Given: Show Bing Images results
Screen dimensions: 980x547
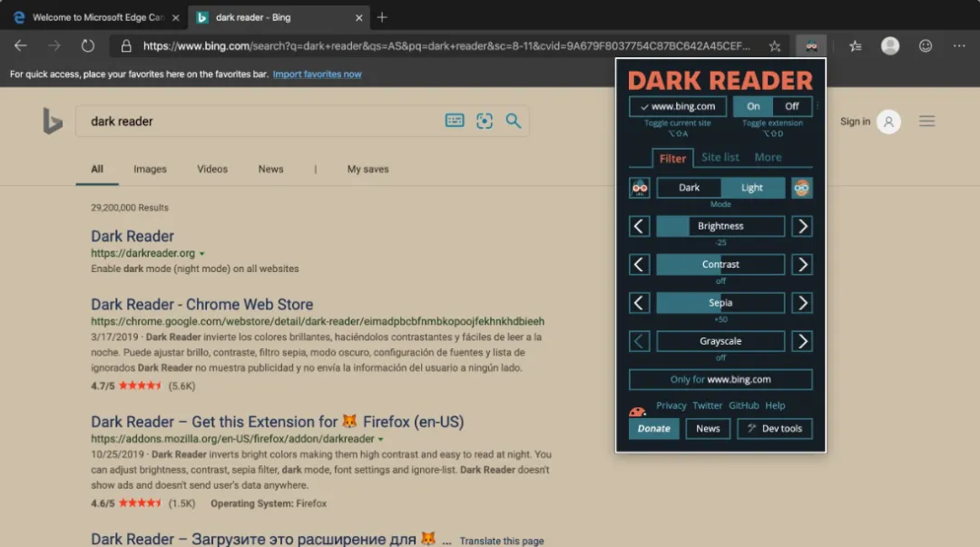Looking at the screenshot, I should tap(150, 169).
